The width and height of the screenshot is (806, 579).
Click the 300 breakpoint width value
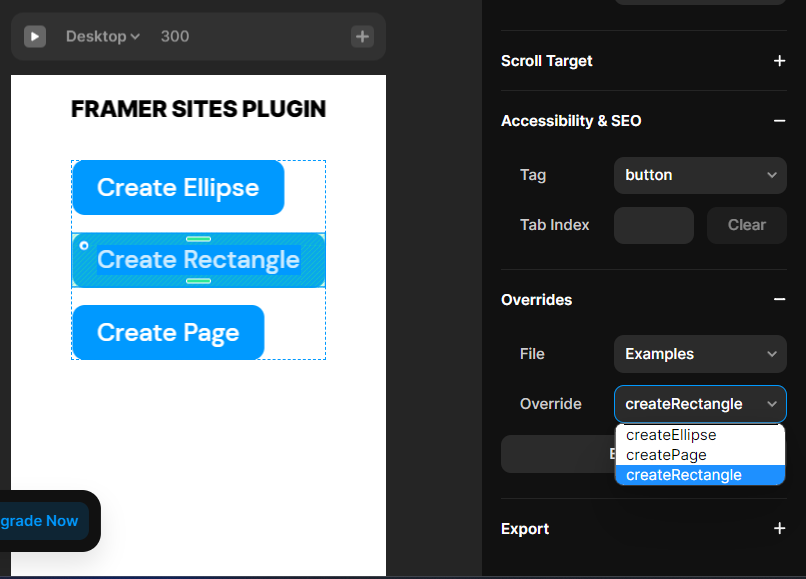point(175,37)
